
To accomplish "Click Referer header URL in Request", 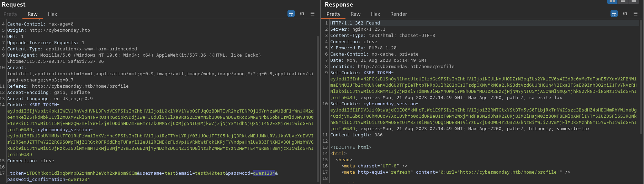I will click(80, 86).
